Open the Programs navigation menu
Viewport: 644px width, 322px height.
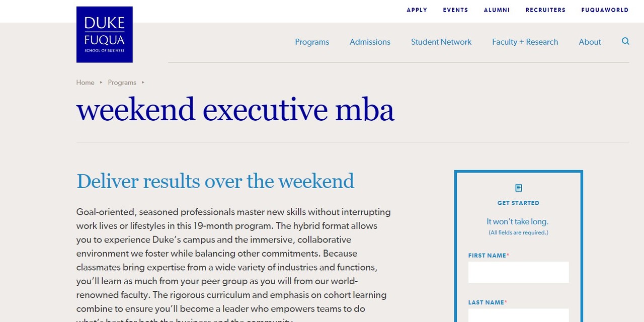pyautogui.click(x=312, y=42)
